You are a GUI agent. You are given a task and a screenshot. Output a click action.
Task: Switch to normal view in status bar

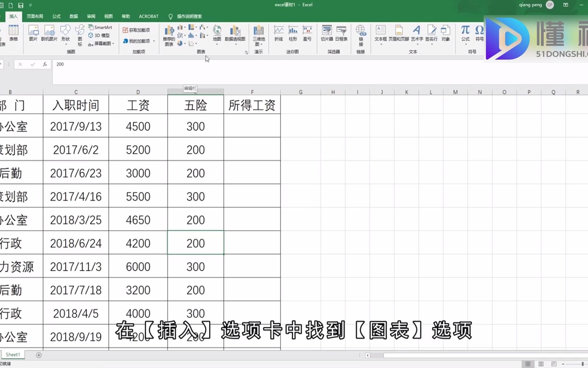pyautogui.click(x=528, y=364)
